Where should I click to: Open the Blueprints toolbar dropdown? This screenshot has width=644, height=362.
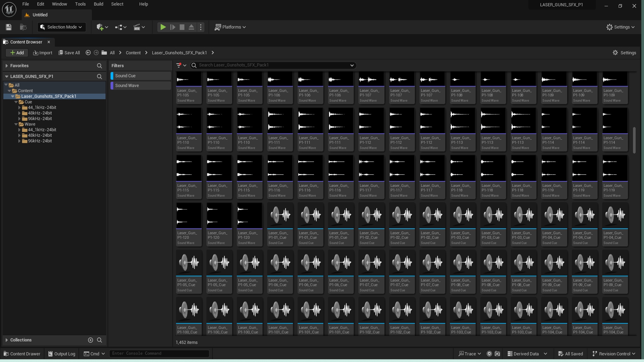[x=120, y=27]
